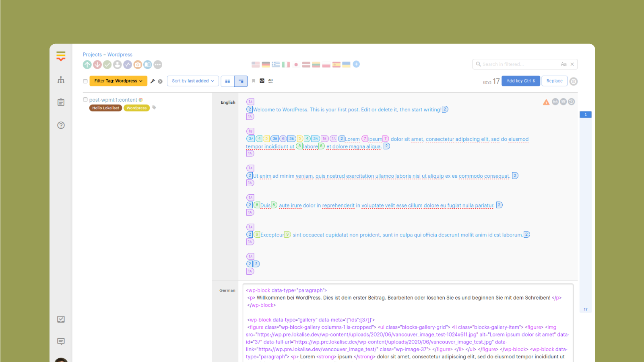Click the orange warning triangle icon

pos(546,102)
